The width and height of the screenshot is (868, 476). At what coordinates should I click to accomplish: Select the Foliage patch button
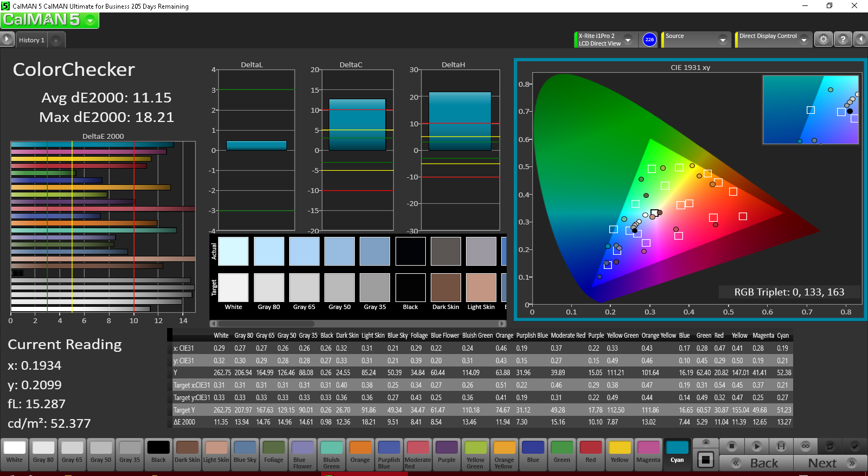(x=273, y=454)
